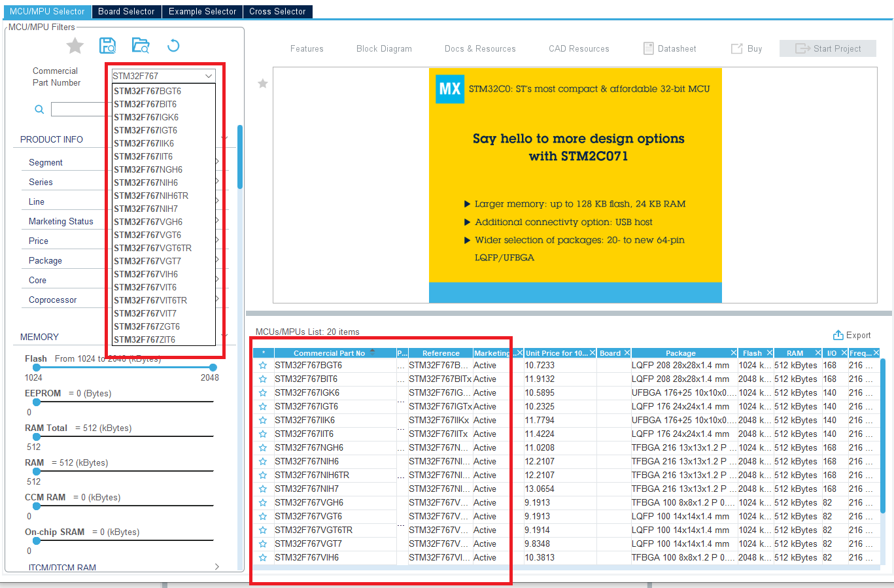This screenshot has width=894, height=588.
Task: Open the Commercial Part Number dropdown
Action: 208,75
